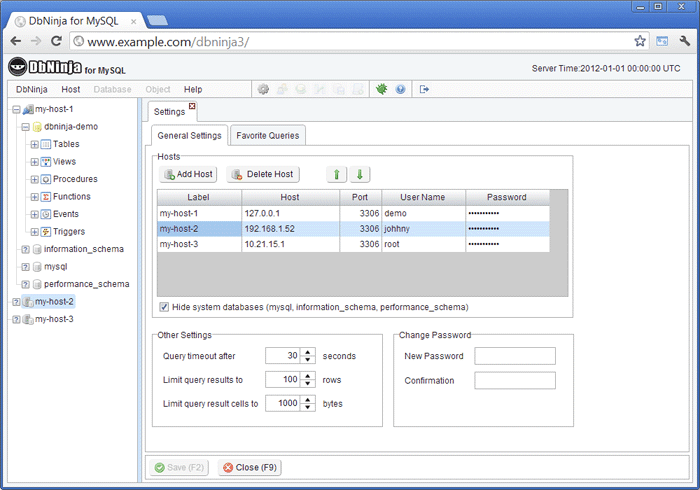Viewport: 700px width, 490px height.
Task: Click the Triggers node icon in tree
Action: point(46,232)
